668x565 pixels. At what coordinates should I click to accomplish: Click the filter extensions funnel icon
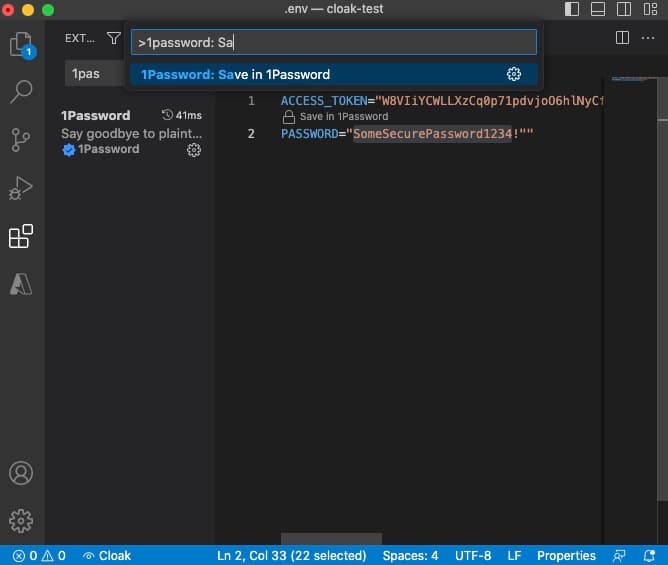[114, 38]
